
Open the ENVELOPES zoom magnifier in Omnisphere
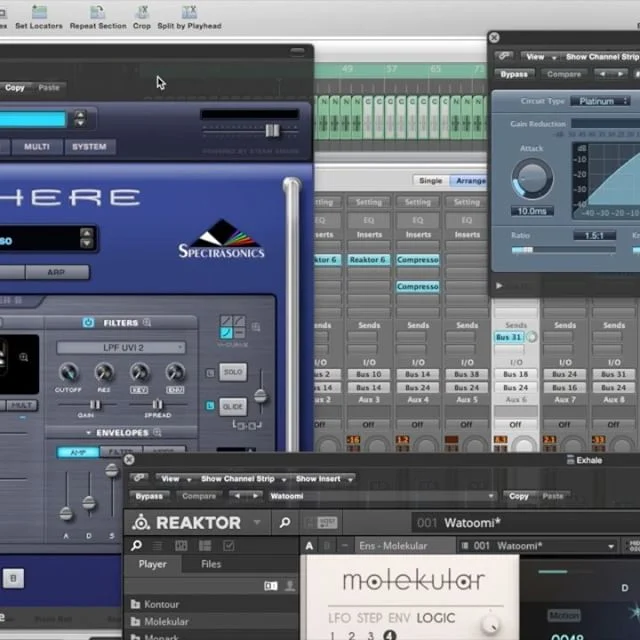157,432
